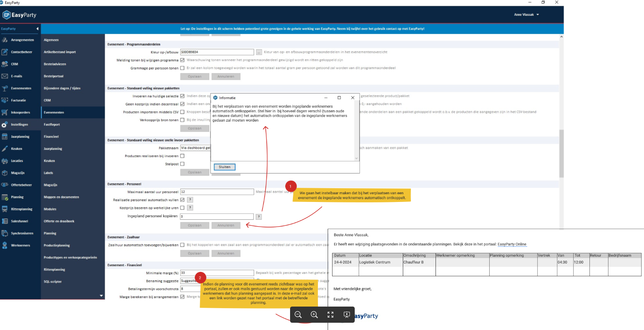The image size is (644, 330).
Task: Toggle Realisatie personeel automatisch vullen checkbox
Action: [x=182, y=200]
